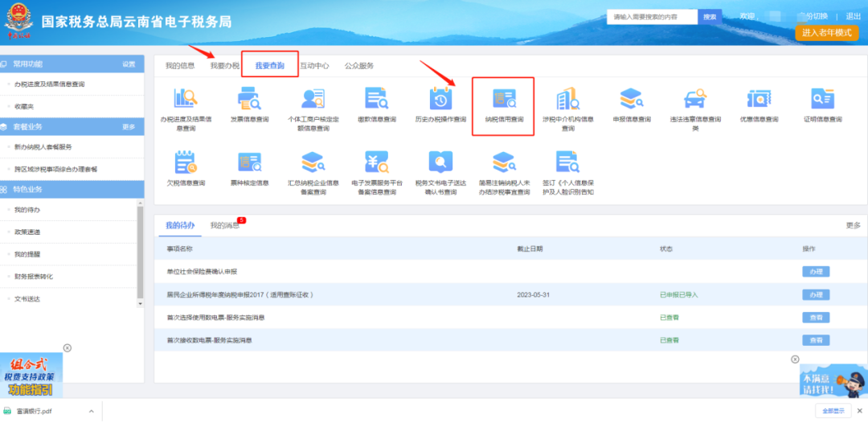Select 历史办税操作查询 icon

(440, 99)
